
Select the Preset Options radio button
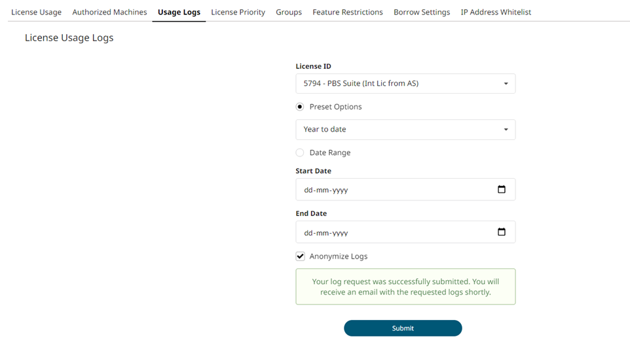click(300, 107)
